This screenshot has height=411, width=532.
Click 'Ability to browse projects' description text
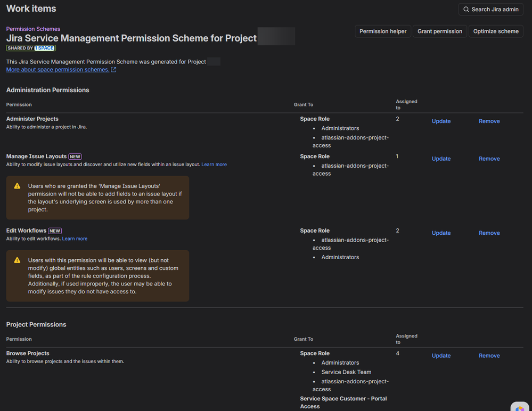tap(65, 361)
